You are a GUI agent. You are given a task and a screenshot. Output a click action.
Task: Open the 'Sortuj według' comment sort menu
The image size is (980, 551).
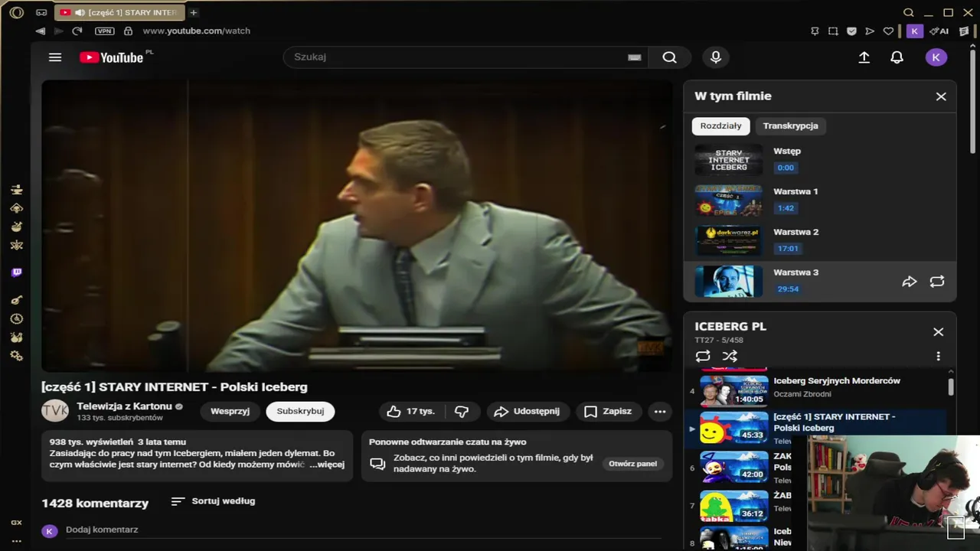[213, 501]
